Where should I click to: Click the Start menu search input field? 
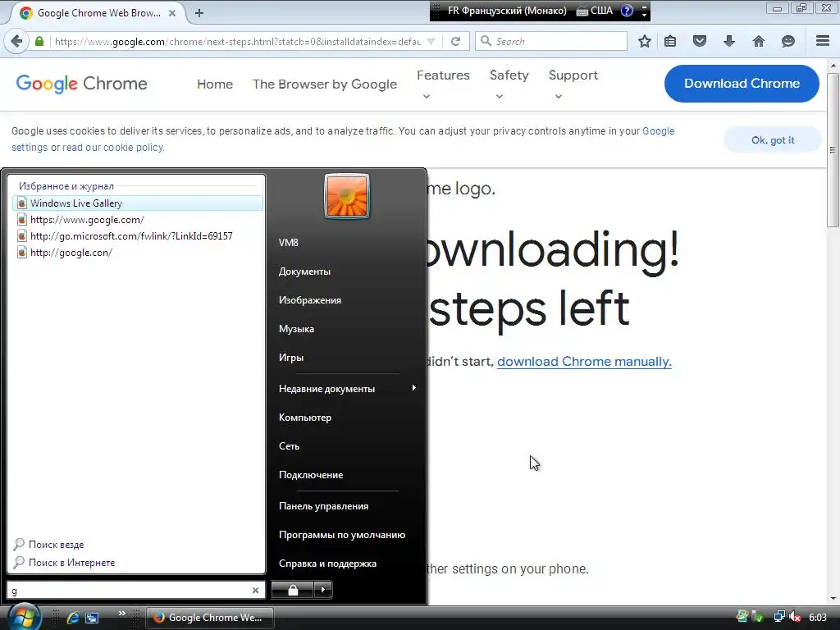coord(129,591)
